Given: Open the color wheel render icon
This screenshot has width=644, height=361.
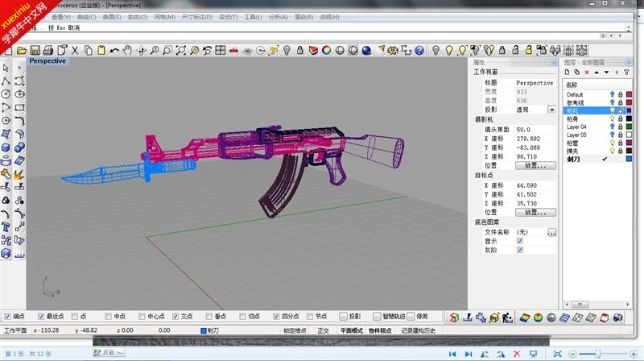Looking at the screenshot, I should (x=327, y=51).
